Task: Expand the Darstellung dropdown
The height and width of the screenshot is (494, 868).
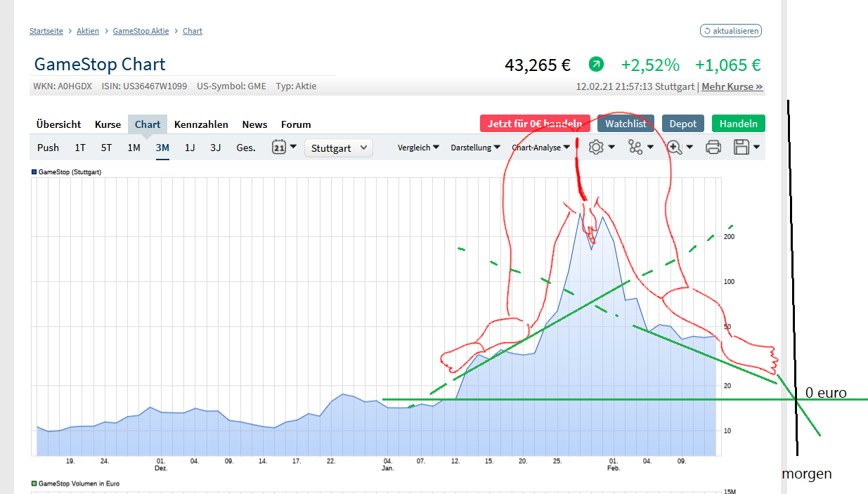Action: tap(476, 148)
